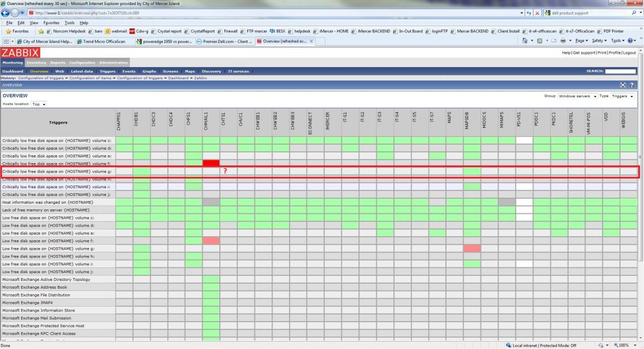644x349 pixels.
Task: Open the Tools command bar menu
Action: [x=617, y=41]
